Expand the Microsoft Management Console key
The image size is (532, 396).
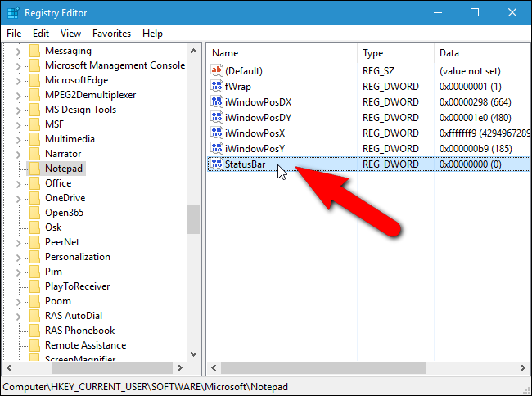click(18, 66)
